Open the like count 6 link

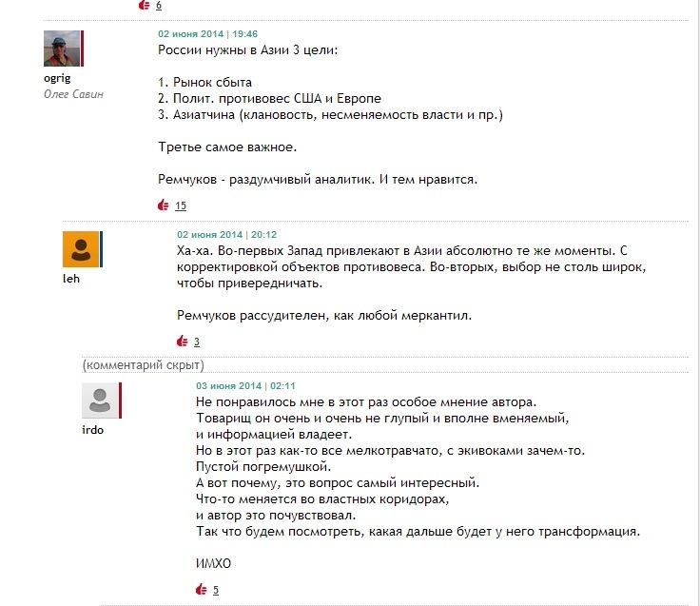[x=159, y=6]
